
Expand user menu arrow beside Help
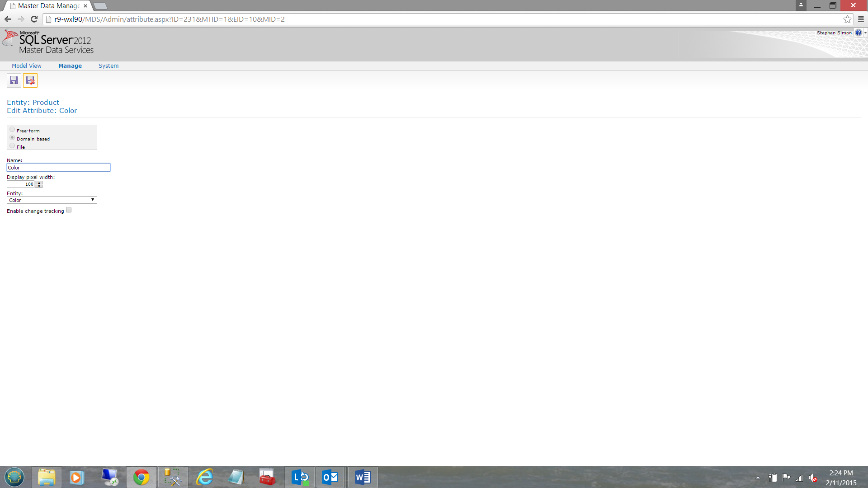(865, 33)
